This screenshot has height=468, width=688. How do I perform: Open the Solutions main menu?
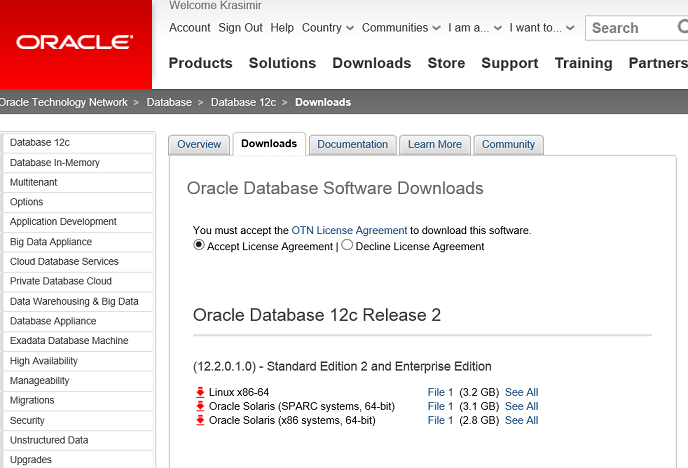pyautogui.click(x=282, y=63)
